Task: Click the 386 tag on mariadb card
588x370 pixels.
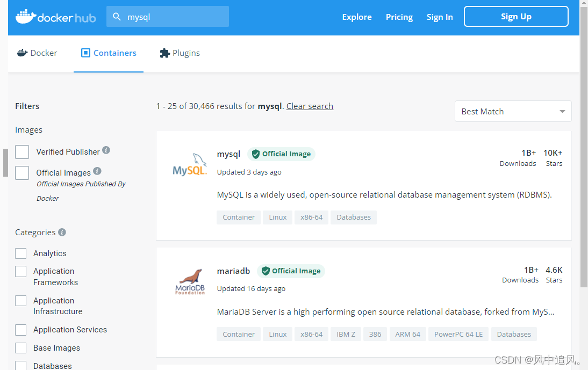Action: (x=375, y=334)
